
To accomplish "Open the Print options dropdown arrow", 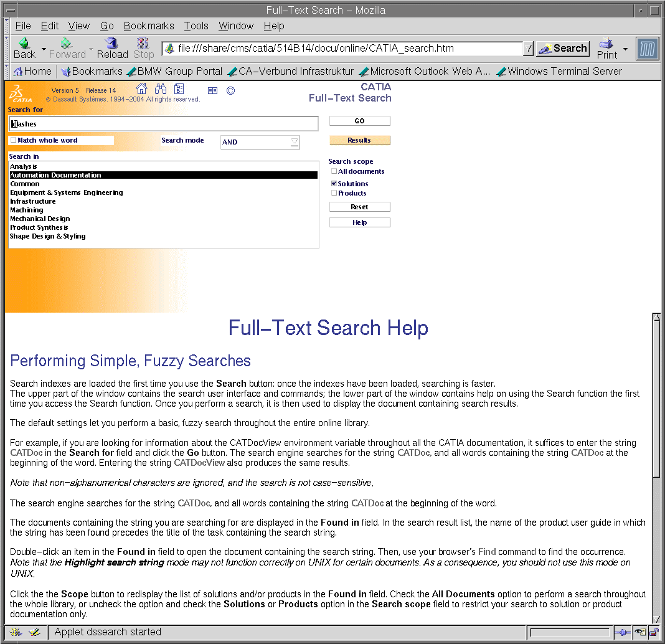I will tap(626, 49).
